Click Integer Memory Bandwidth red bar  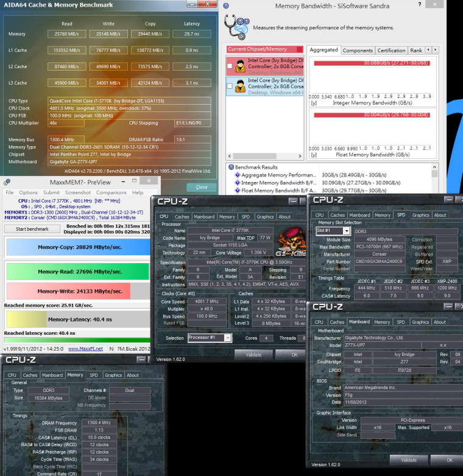(x=372, y=63)
